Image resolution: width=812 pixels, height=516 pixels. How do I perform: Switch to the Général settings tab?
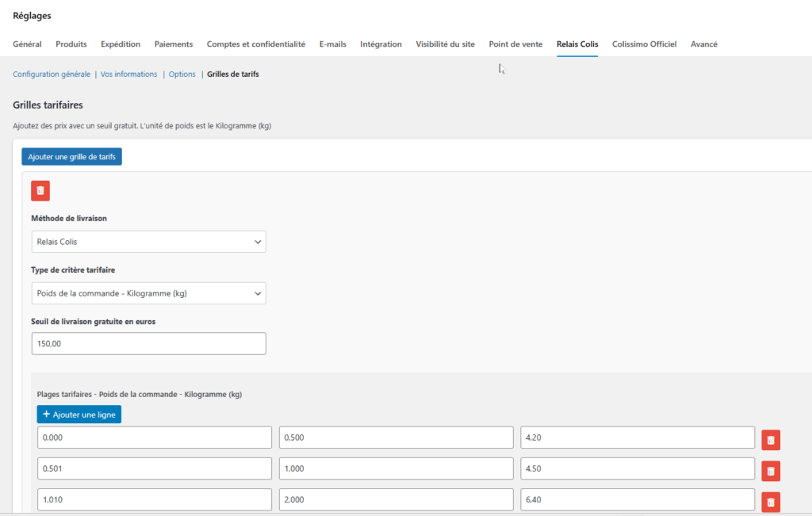(x=27, y=44)
